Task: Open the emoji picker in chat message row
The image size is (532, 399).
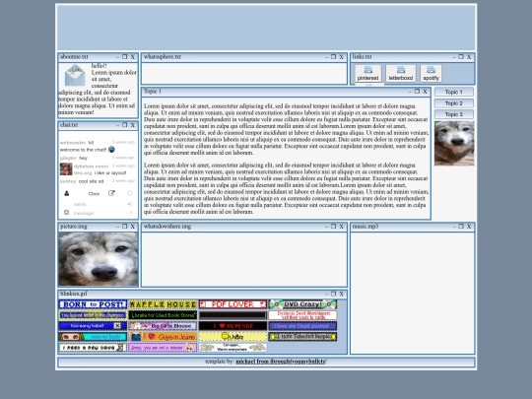Action: click(x=67, y=213)
